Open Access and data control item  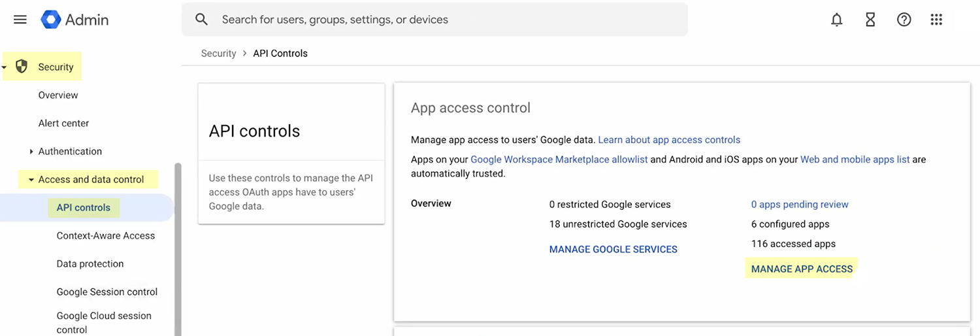91,180
